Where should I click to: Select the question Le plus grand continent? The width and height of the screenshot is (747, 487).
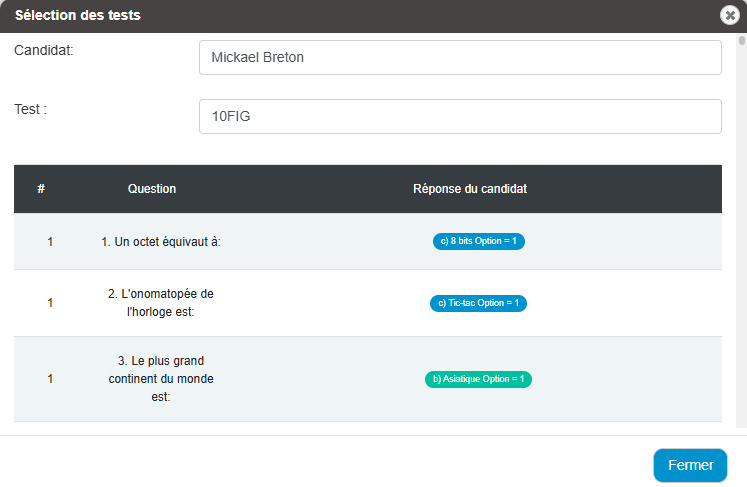161,379
